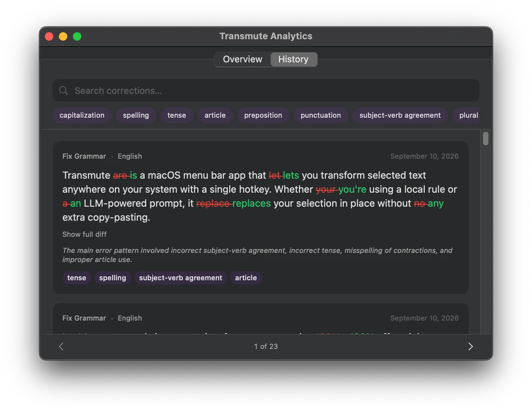Click the 'Transmute Analytics' window title
The width and height of the screenshot is (532, 412).
pos(266,36)
